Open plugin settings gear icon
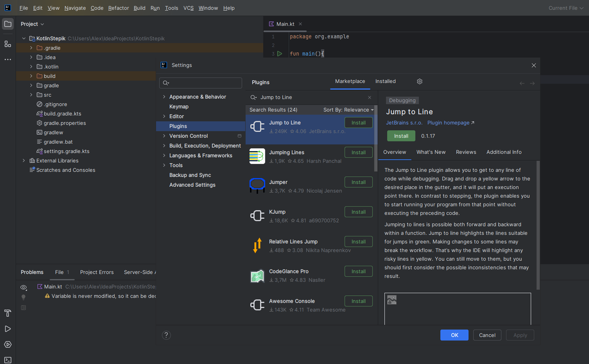This screenshot has width=589, height=364. point(420,81)
